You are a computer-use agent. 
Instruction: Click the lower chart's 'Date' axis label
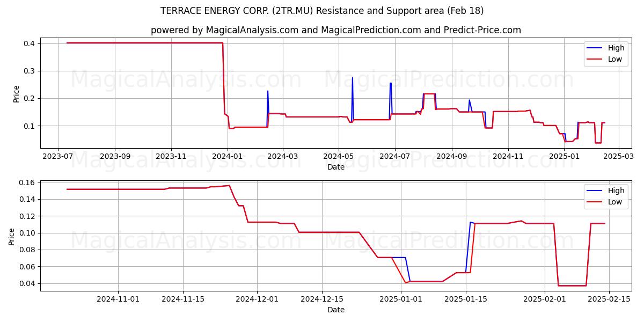[x=336, y=310]
